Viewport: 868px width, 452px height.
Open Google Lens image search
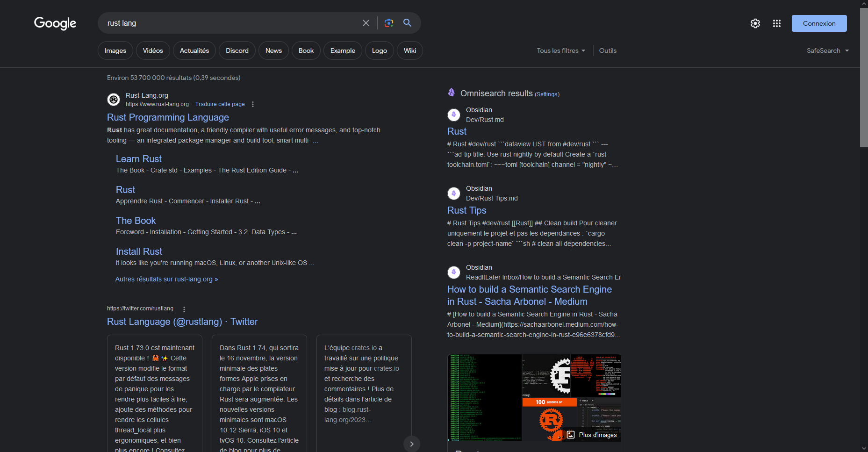pyautogui.click(x=388, y=23)
